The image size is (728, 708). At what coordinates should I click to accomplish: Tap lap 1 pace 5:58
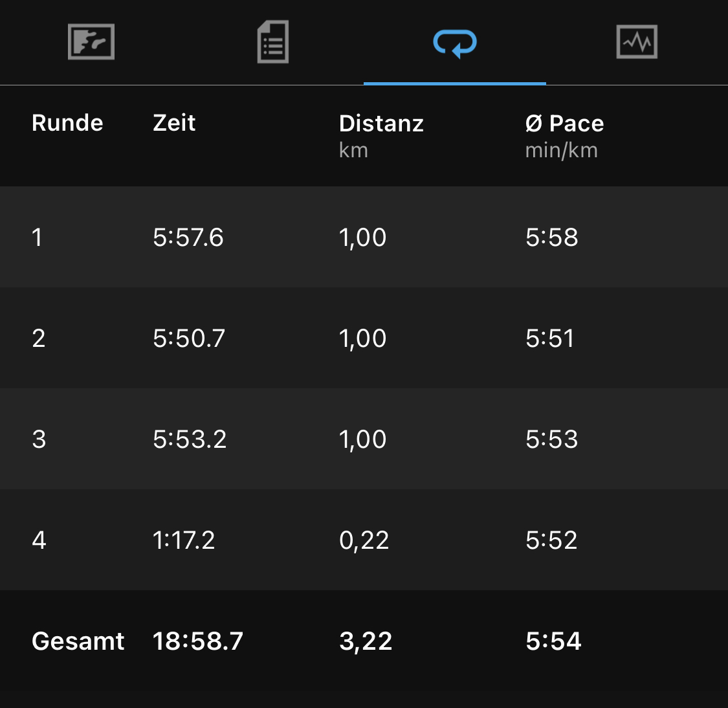tap(551, 238)
